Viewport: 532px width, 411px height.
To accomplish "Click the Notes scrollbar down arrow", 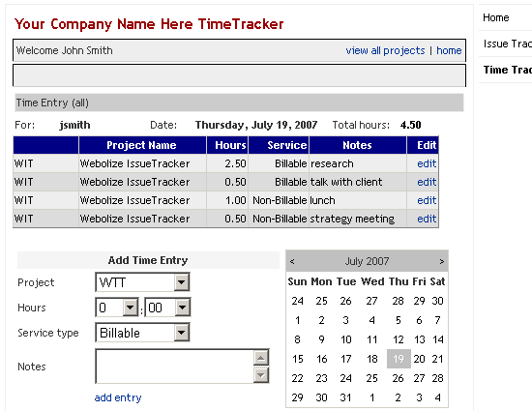I will (261, 374).
